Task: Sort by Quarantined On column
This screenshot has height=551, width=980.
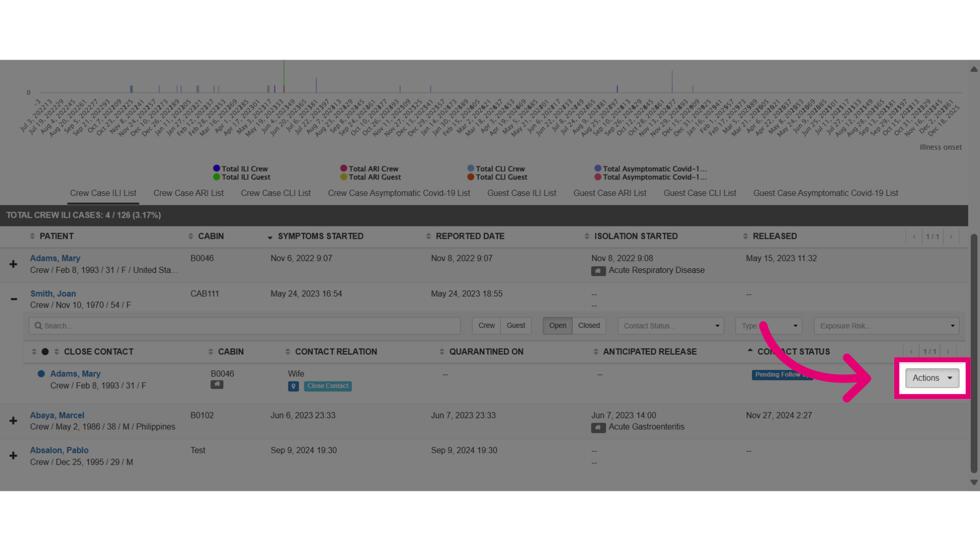Action: 481,352
